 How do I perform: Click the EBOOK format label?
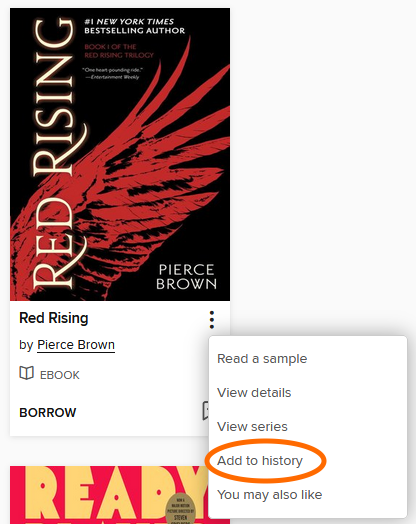[x=59, y=375]
